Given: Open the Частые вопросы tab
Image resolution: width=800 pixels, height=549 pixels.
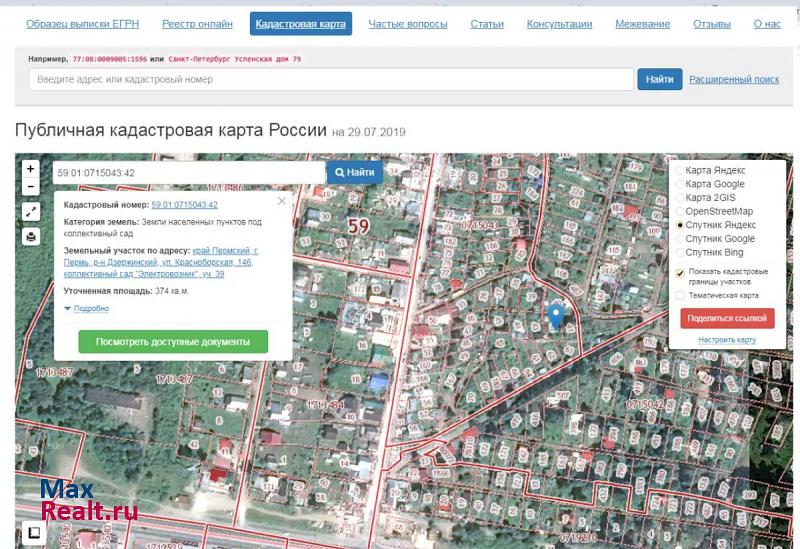Looking at the screenshot, I should (x=408, y=24).
